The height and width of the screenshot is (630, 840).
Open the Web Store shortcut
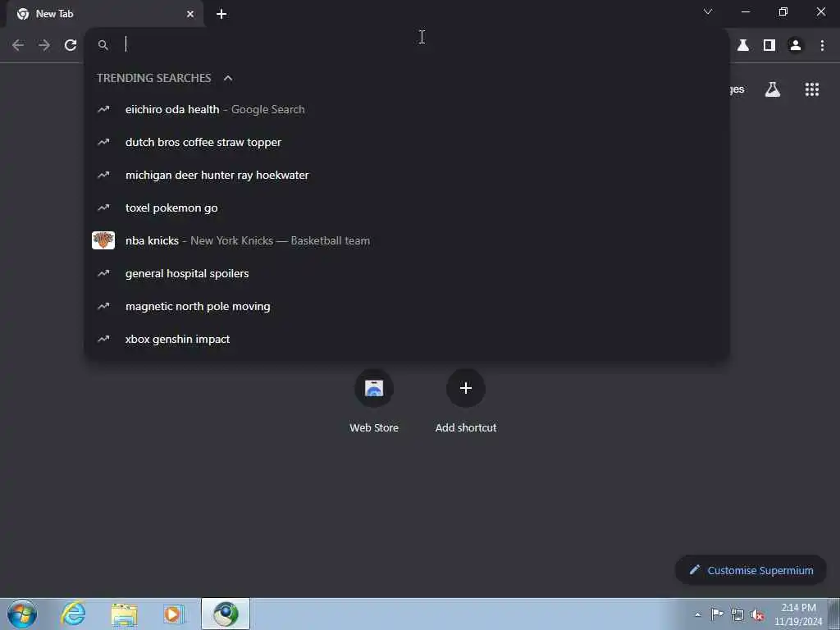374,401
